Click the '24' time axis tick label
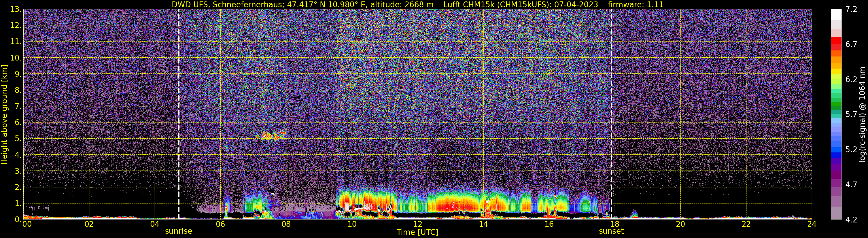Image resolution: width=868 pixels, height=238 pixels. [x=812, y=224]
